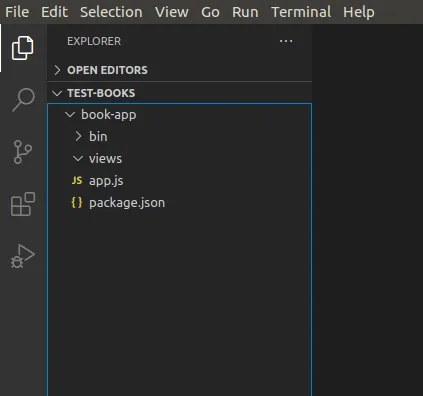Open the View menu
The width and height of the screenshot is (423, 396).
[172, 12]
